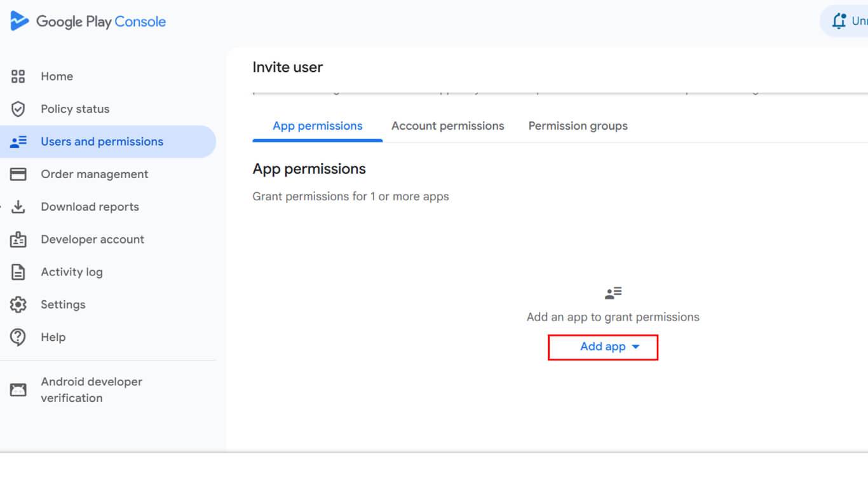Switch to Account permissions tab
Viewport: 868px width, 489px height.
click(x=447, y=126)
